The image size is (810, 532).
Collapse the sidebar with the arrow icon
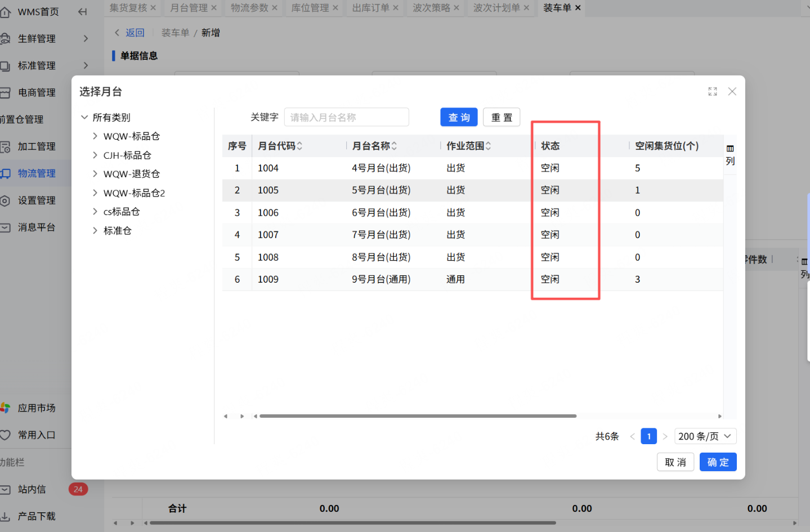(83, 12)
